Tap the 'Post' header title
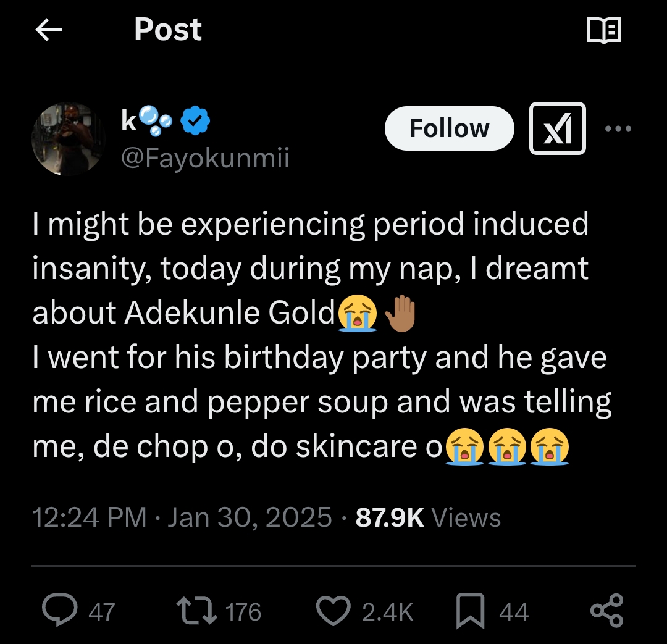 point(168,30)
